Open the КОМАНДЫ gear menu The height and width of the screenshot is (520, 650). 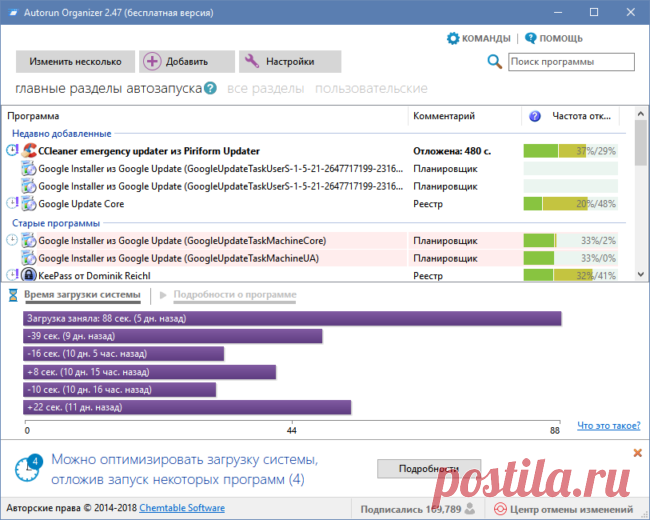coord(453,38)
